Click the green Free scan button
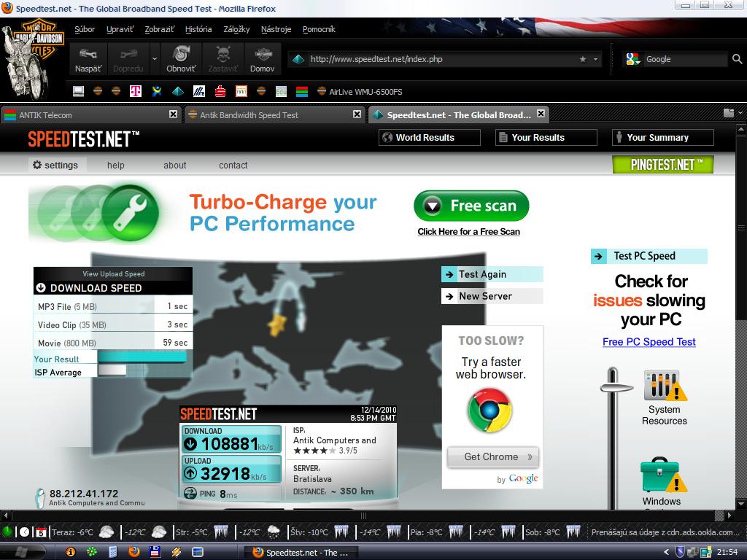 pyautogui.click(x=472, y=206)
